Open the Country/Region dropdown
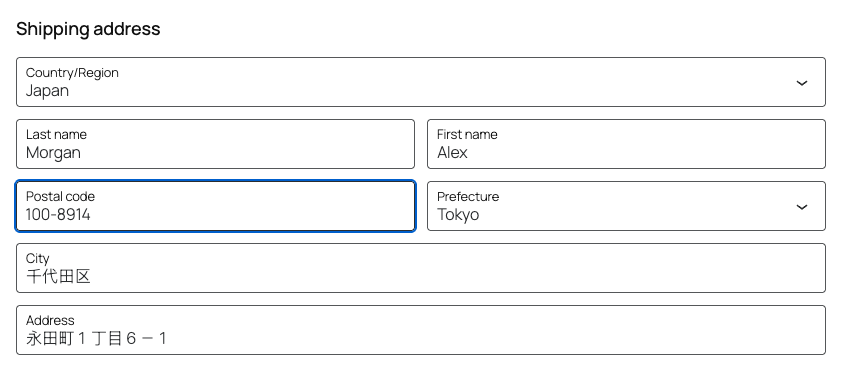This screenshot has width=842, height=371. (x=420, y=82)
